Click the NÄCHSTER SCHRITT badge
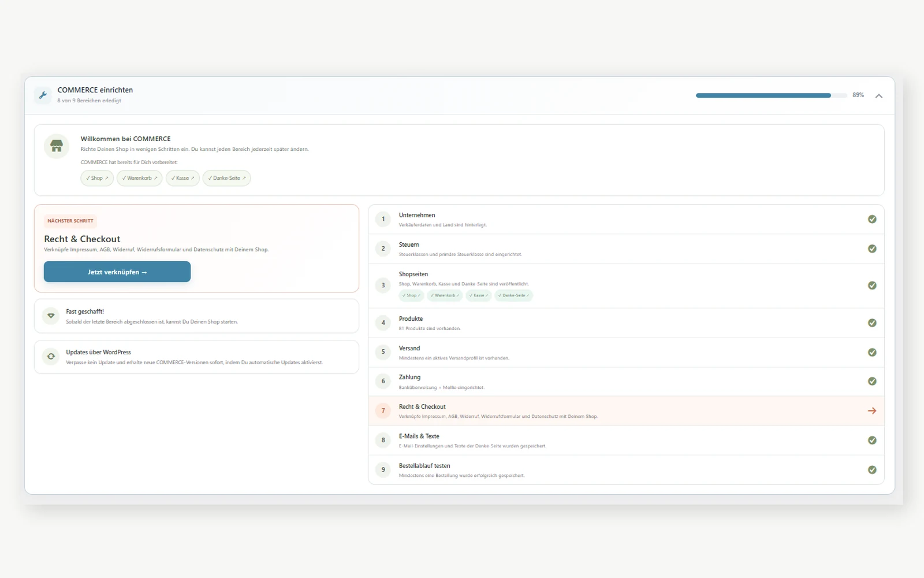The height and width of the screenshot is (578, 924). 70,221
